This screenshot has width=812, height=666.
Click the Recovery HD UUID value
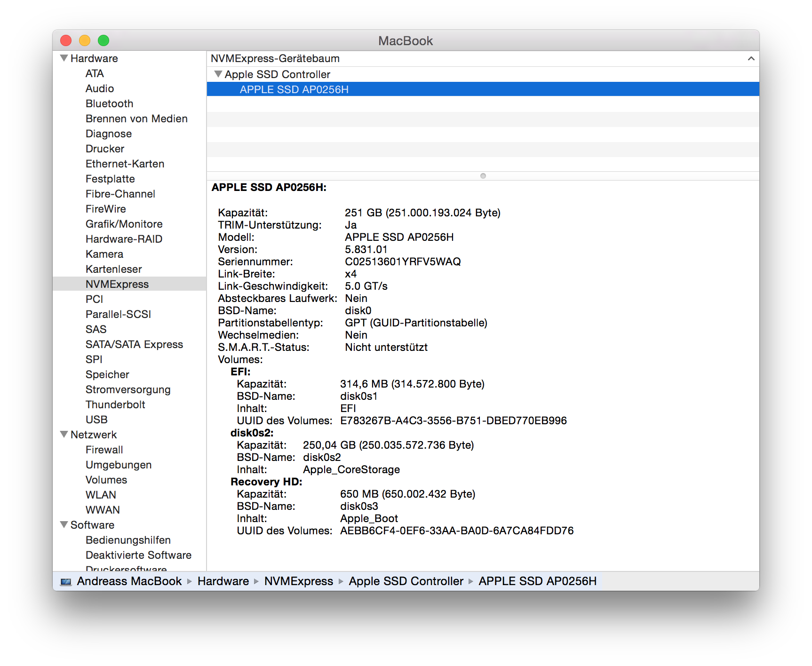(457, 531)
